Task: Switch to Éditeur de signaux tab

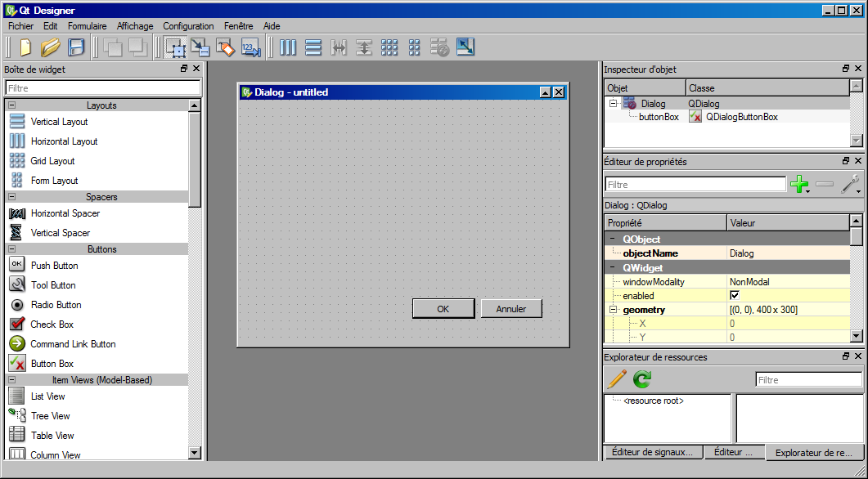Action: [x=653, y=452]
